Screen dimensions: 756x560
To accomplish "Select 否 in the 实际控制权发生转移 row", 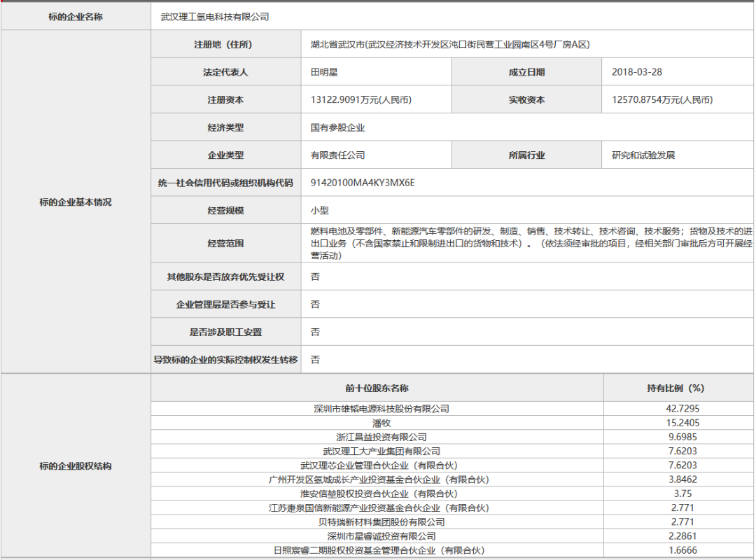I will (315, 360).
